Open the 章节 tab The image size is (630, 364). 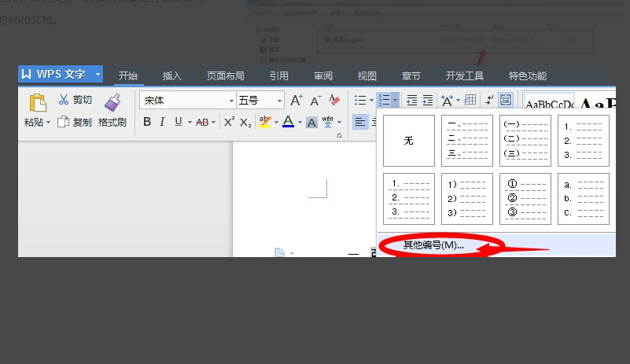[x=411, y=75]
